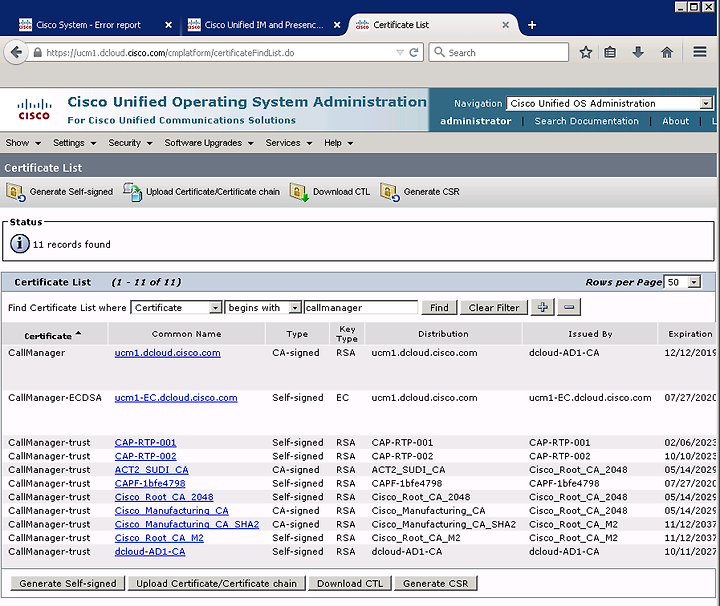Open the Search Documentation link
The height and width of the screenshot is (606, 720).
pyautogui.click(x=586, y=121)
